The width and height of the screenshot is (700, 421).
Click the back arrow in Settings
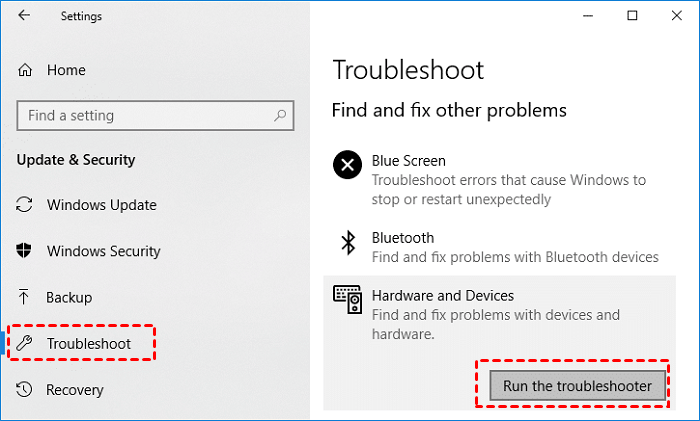[24, 16]
